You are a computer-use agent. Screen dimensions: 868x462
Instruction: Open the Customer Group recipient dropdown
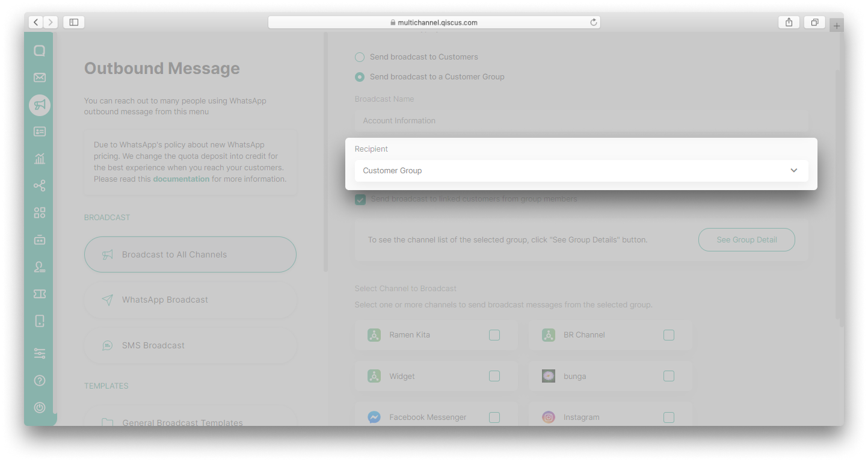point(581,170)
